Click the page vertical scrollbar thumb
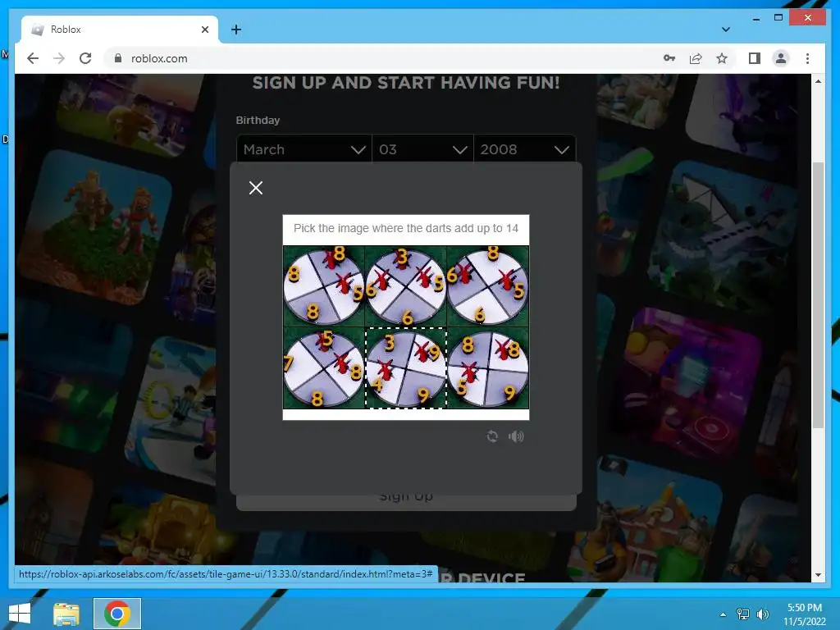The image size is (840, 630). coord(818,295)
